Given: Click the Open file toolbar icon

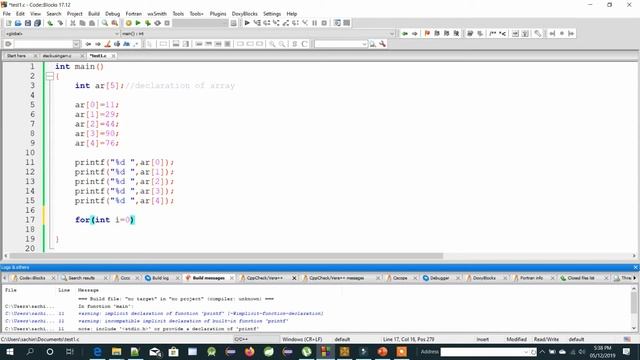Looking at the screenshot, I should coord(18,23).
